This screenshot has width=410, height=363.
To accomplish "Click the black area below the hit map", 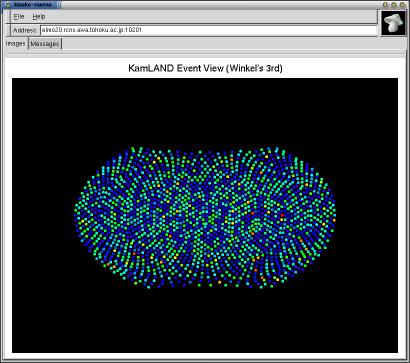I will tap(205, 320).
